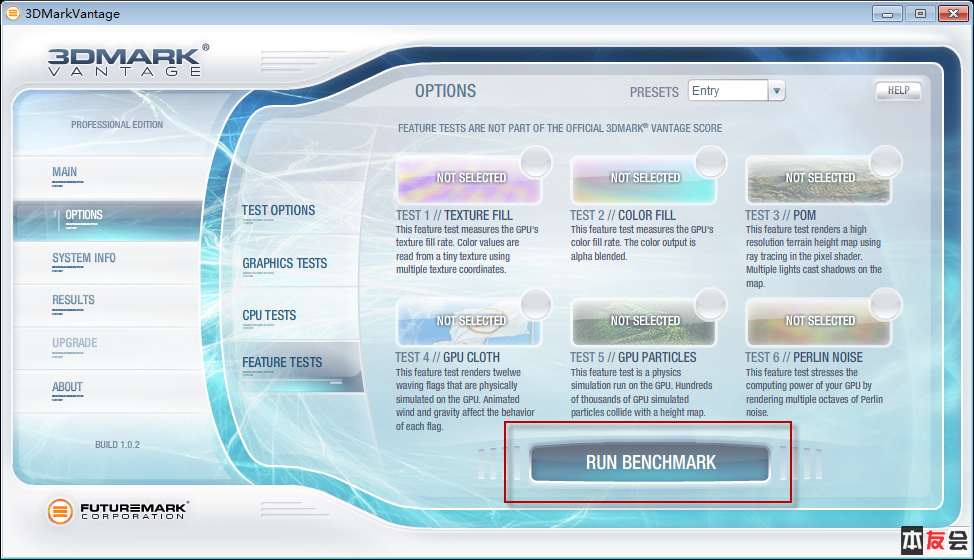
Task: Click the Perlin Noise test thumbnail
Action: click(818, 322)
